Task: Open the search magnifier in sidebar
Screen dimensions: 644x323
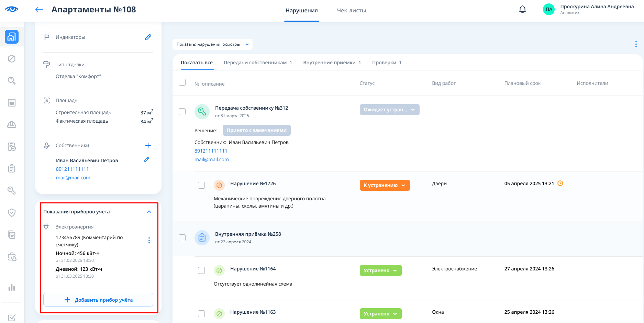Action: (x=12, y=81)
